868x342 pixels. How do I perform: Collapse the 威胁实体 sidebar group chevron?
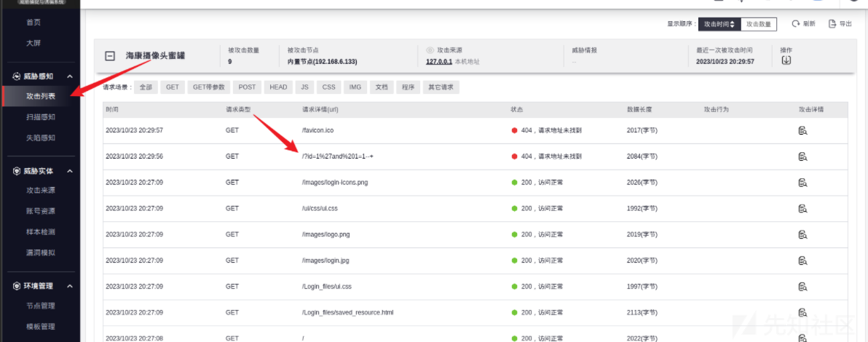tap(70, 171)
